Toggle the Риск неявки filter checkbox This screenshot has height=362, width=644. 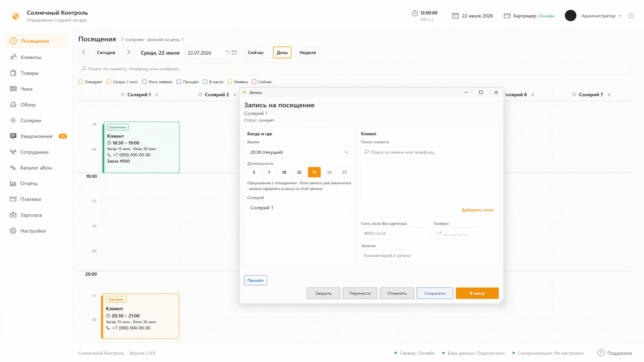click(x=145, y=82)
